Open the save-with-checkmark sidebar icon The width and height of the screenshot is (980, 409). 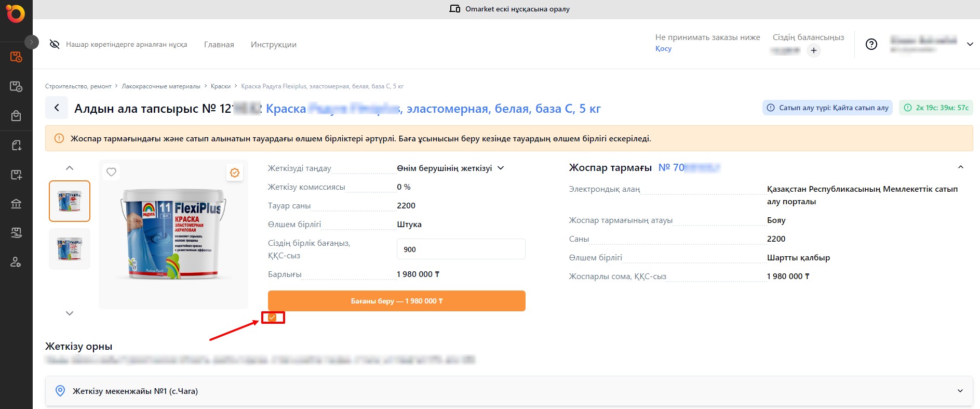point(16,86)
